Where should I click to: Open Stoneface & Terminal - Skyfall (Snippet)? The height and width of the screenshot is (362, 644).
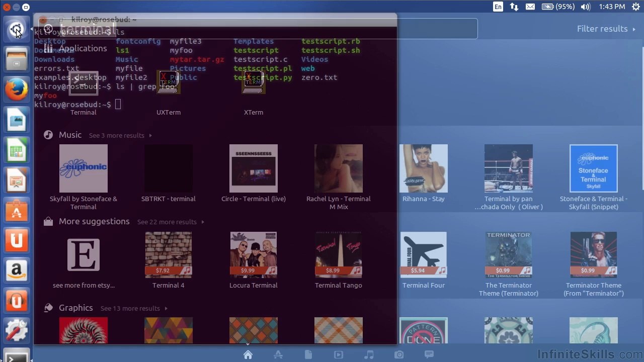click(594, 177)
